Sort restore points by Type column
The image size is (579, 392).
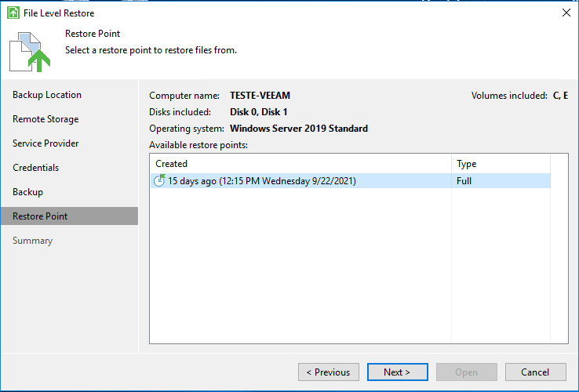pos(501,164)
